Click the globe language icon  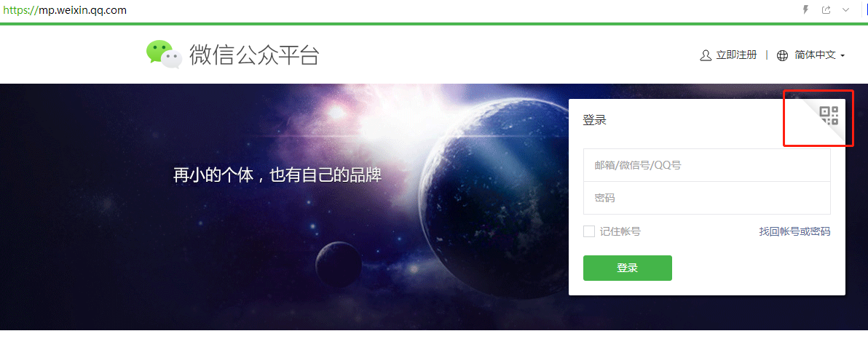tap(782, 55)
